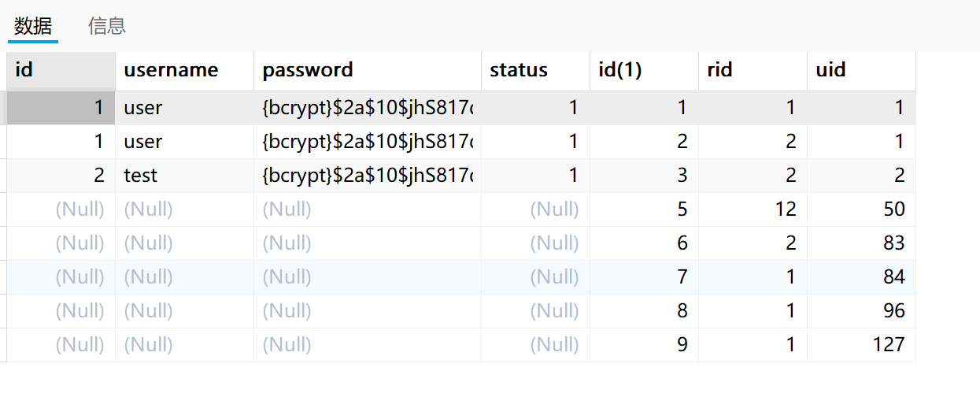
Task: Click the uid cell with value 50
Action: pyautogui.click(x=861, y=209)
